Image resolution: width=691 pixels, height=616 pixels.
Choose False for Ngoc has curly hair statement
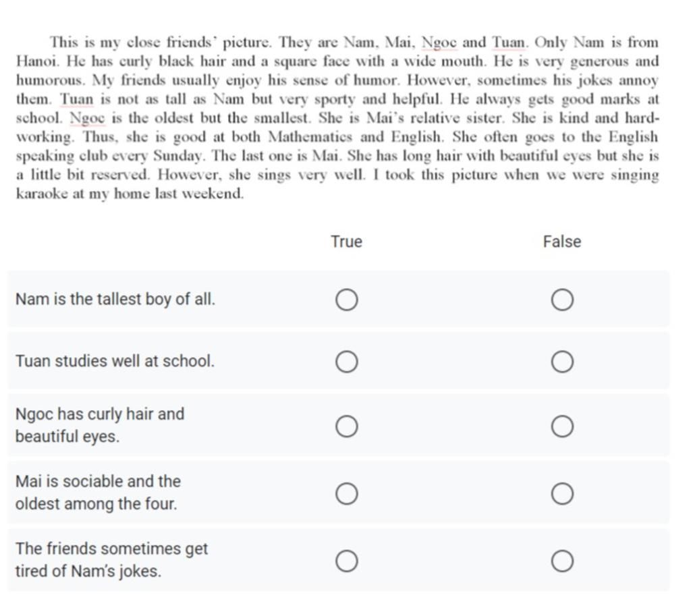pyautogui.click(x=562, y=426)
